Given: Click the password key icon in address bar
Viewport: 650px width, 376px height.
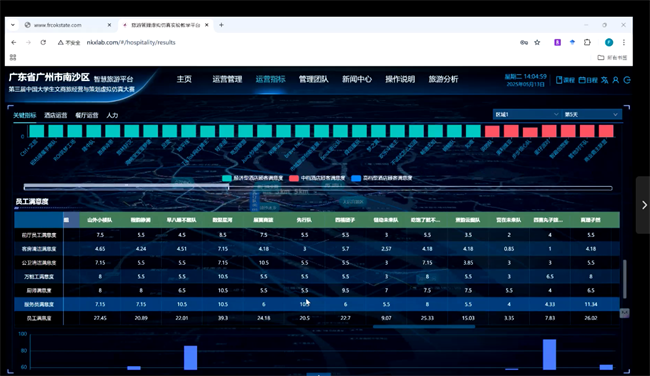Looking at the screenshot, I should tap(524, 42).
